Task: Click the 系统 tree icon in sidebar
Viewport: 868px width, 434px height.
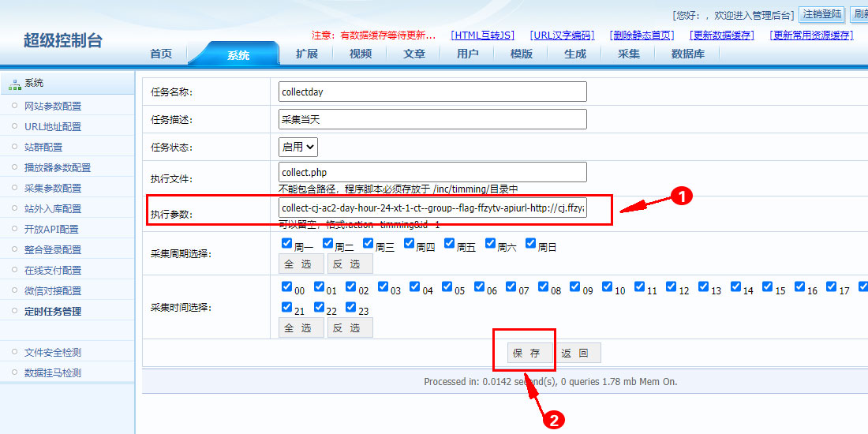Action: pos(15,84)
